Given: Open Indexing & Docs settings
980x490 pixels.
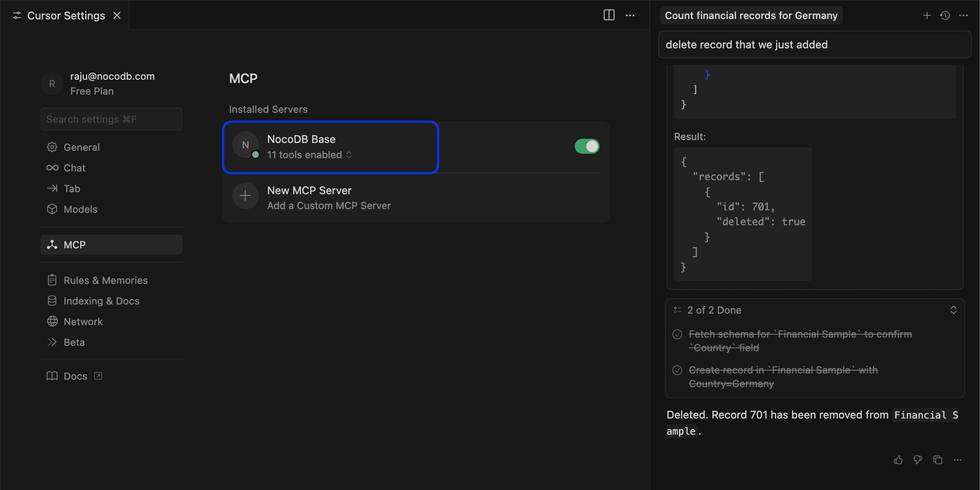Looking at the screenshot, I should (x=101, y=301).
